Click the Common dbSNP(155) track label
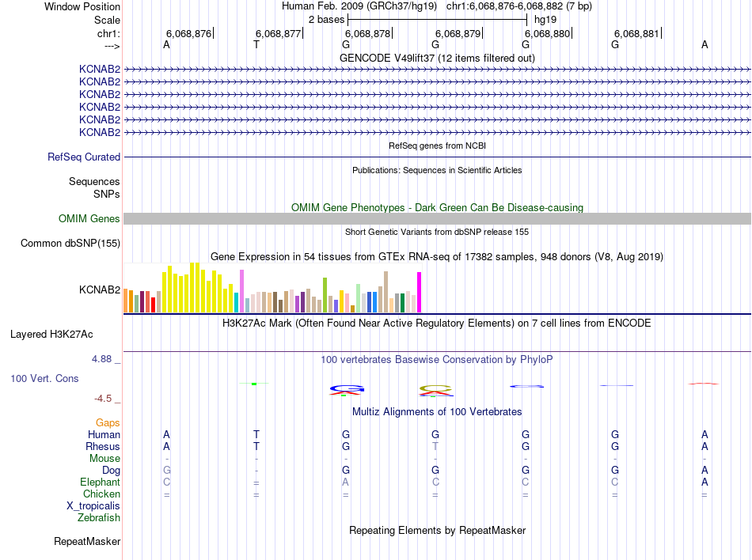The height and width of the screenshot is (560, 752). (x=70, y=244)
